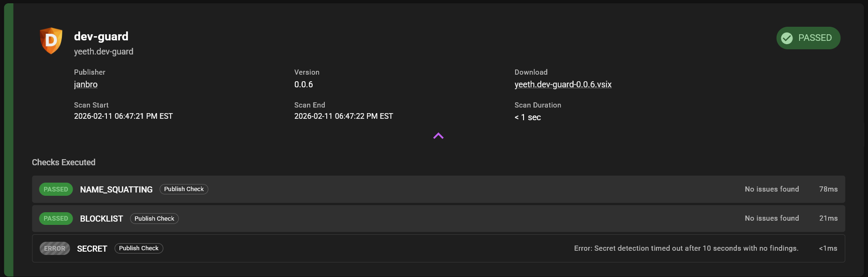The width and height of the screenshot is (868, 277).
Task: Click the dev-guard extension title
Action: click(101, 37)
